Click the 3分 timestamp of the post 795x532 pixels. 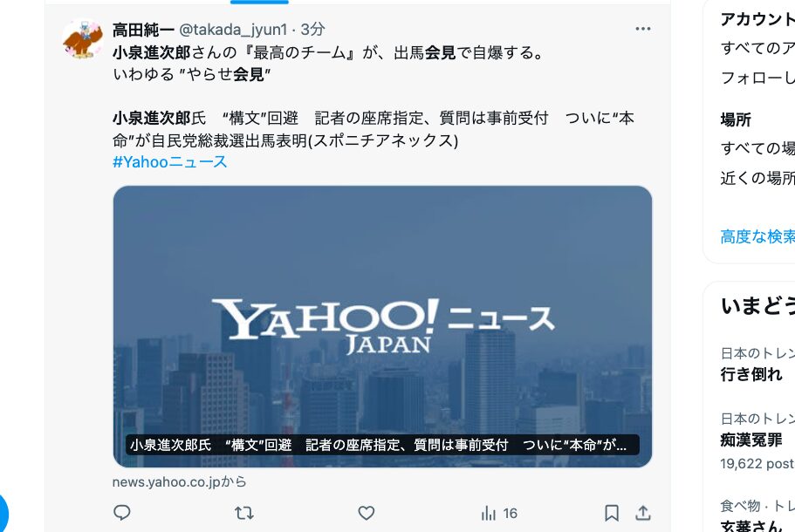point(312,30)
